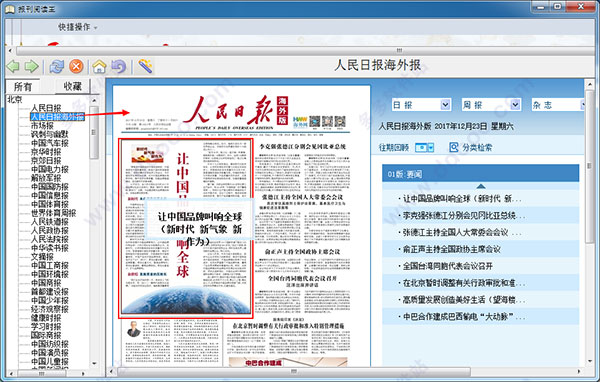Collapse the 01版:要闻 section arrow
This screenshot has width=600, height=382.
tap(481, 186)
